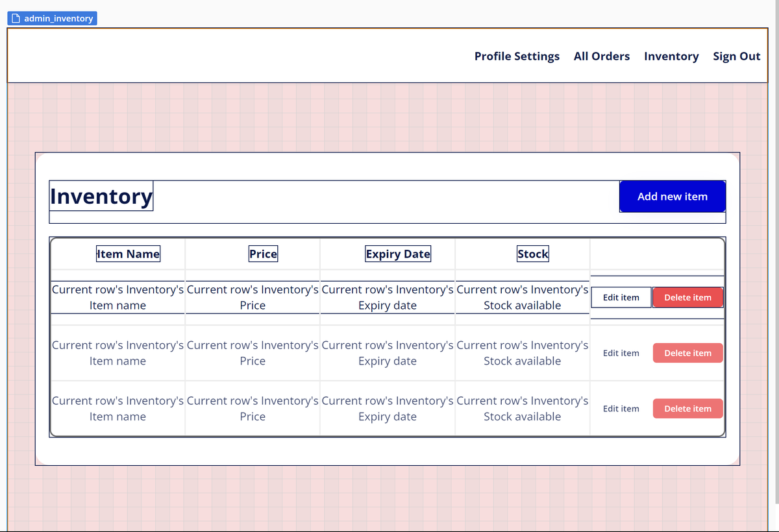
Task: Select second row's Price cell
Action: [253, 353]
